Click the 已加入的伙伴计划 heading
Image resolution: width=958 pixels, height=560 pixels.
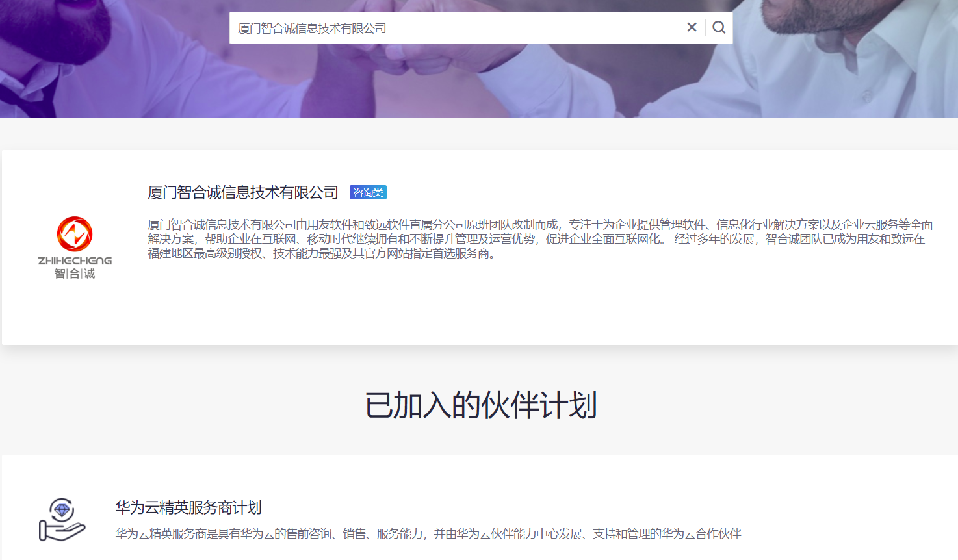click(x=480, y=405)
